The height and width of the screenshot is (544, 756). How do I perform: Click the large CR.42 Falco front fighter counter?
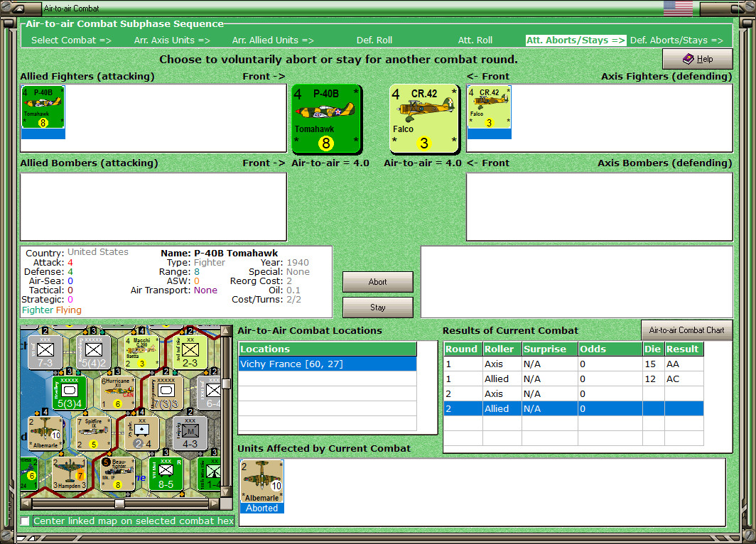[x=424, y=119]
